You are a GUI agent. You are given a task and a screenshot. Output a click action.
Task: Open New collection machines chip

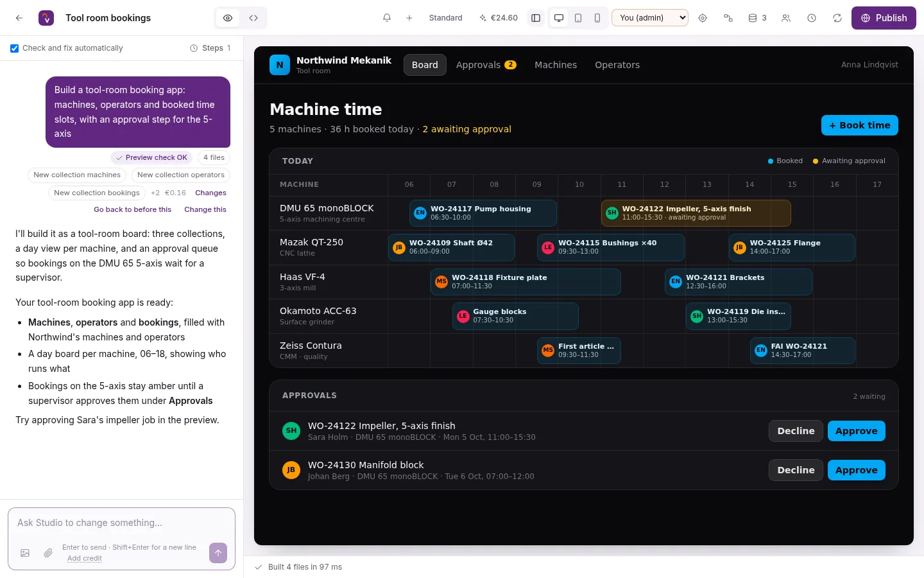point(77,175)
